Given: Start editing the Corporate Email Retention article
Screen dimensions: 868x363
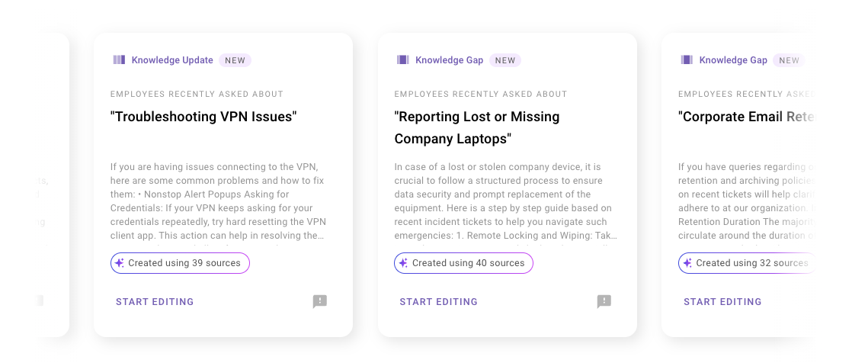Looking at the screenshot, I should [x=723, y=302].
